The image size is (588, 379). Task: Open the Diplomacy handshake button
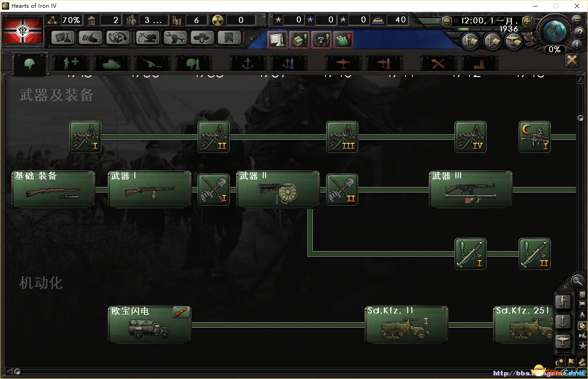(x=90, y=38)
